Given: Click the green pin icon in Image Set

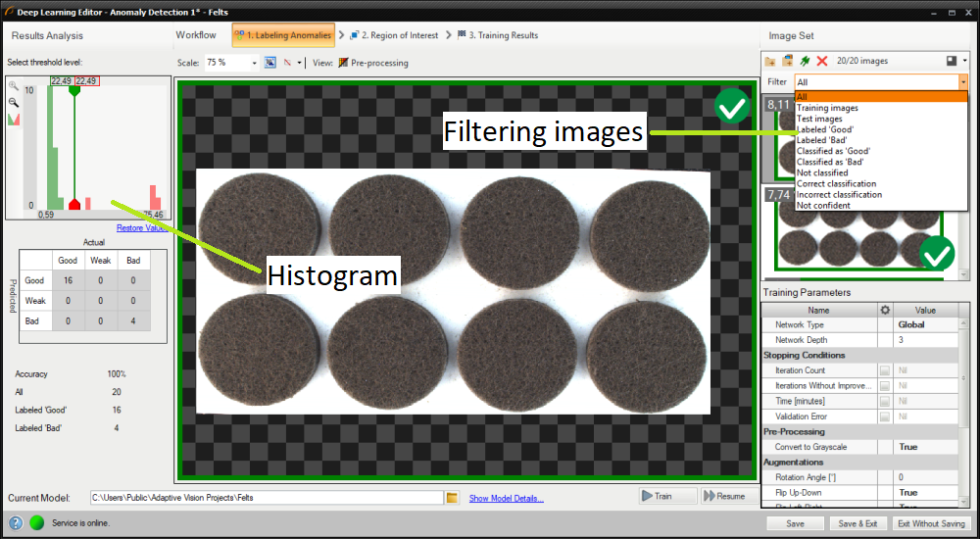Looking at the screenshot, I should [805, 61].
